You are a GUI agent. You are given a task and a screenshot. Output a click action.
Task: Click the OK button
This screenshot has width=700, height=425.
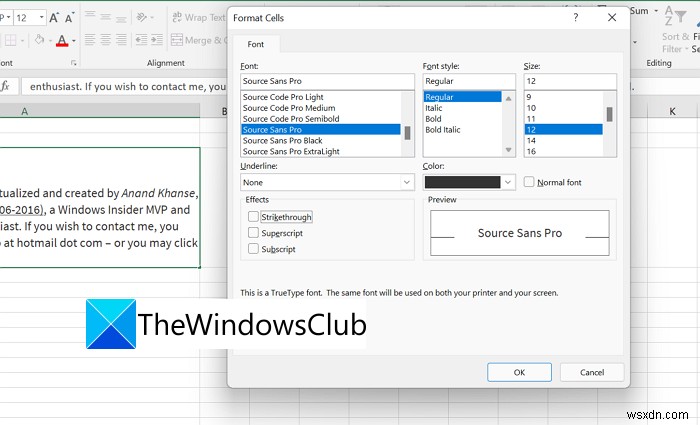click(x=519, y=372)
